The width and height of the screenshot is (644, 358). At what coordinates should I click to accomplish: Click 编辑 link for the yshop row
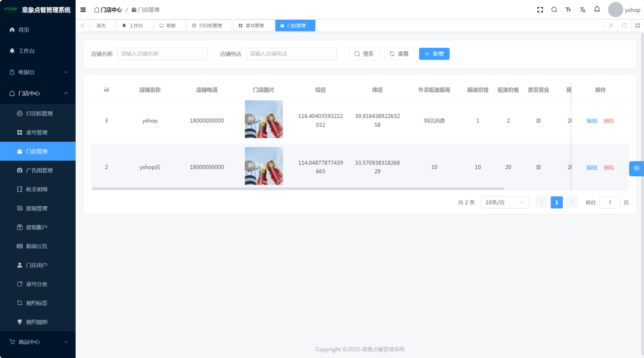click(x=592, y=121)
